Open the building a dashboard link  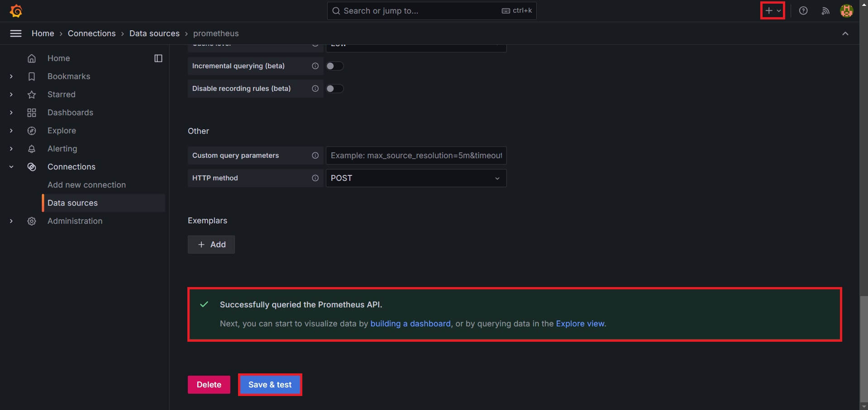click(x=410, y=324)
